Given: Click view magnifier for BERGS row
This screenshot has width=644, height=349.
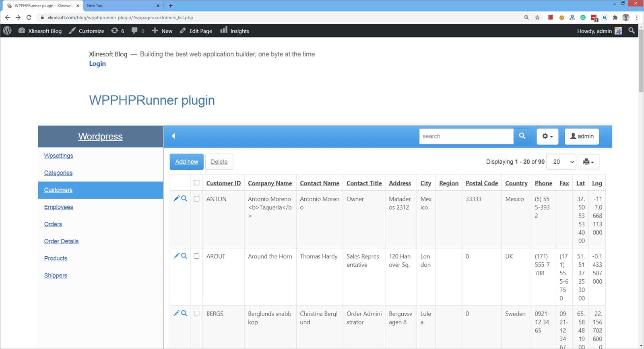Looking at the screenshot, I should (184, 313).
